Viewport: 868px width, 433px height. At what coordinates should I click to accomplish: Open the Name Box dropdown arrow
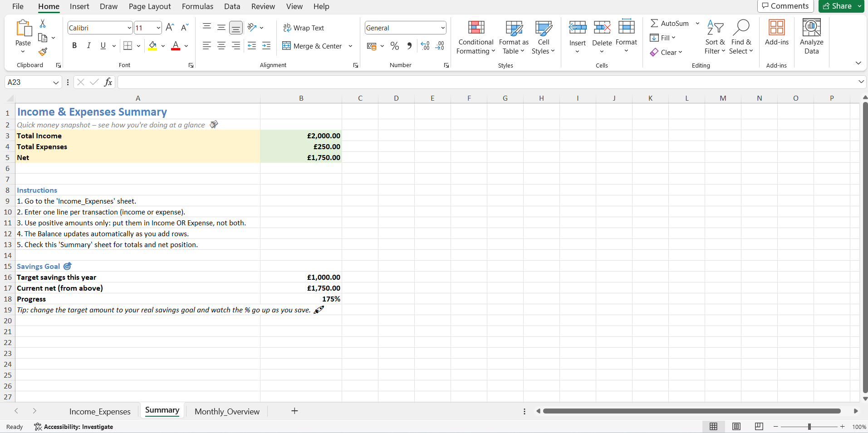pyautogui.click(x=56, y=83)
